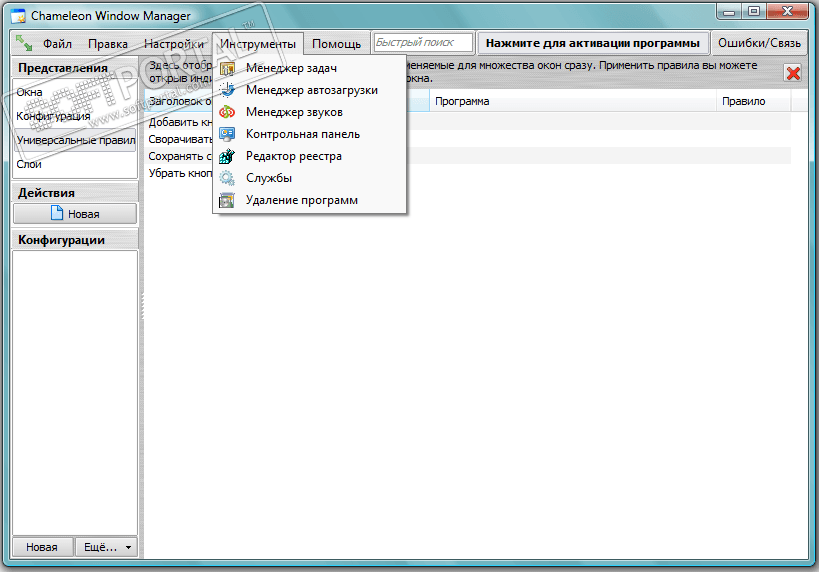Maximize the Chameleon Window Manager window
819x572 pixels.
click(753, 11)
